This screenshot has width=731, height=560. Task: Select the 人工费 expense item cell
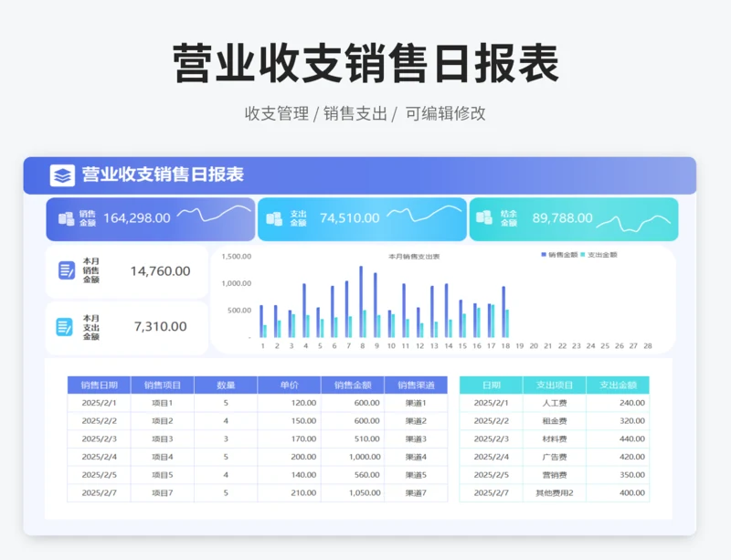tap(555, 403)
